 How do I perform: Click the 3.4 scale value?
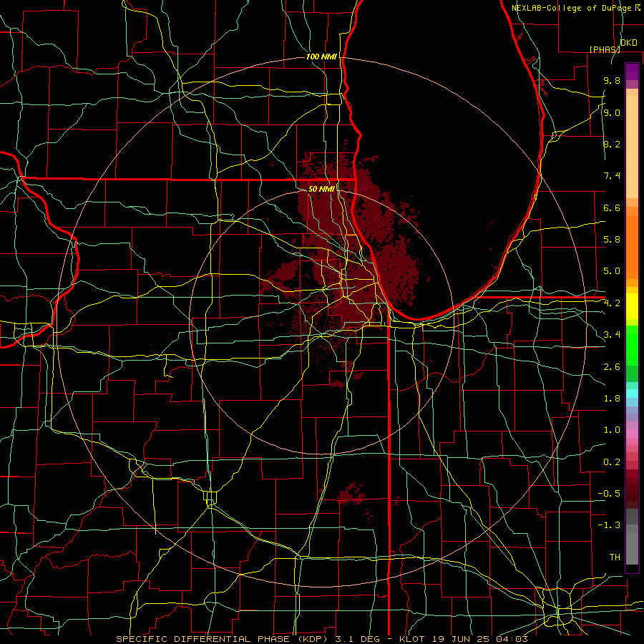[612, 335]
